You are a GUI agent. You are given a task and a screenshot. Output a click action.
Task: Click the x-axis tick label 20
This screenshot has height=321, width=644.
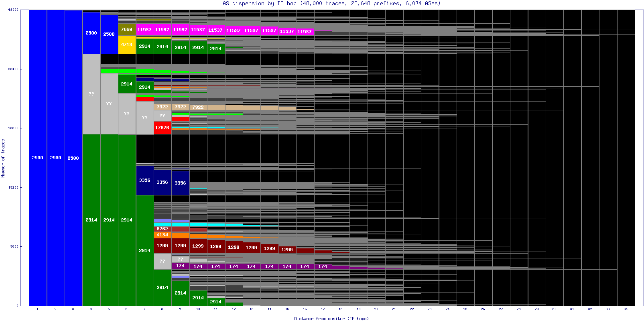tap(376, 309)
